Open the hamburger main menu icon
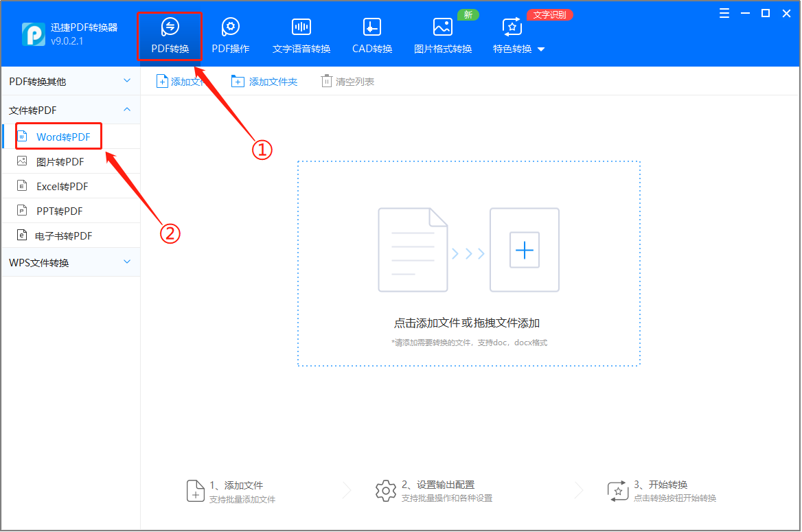Image resolution: width=802 pixels, height=532 pixels. point(724,13)
